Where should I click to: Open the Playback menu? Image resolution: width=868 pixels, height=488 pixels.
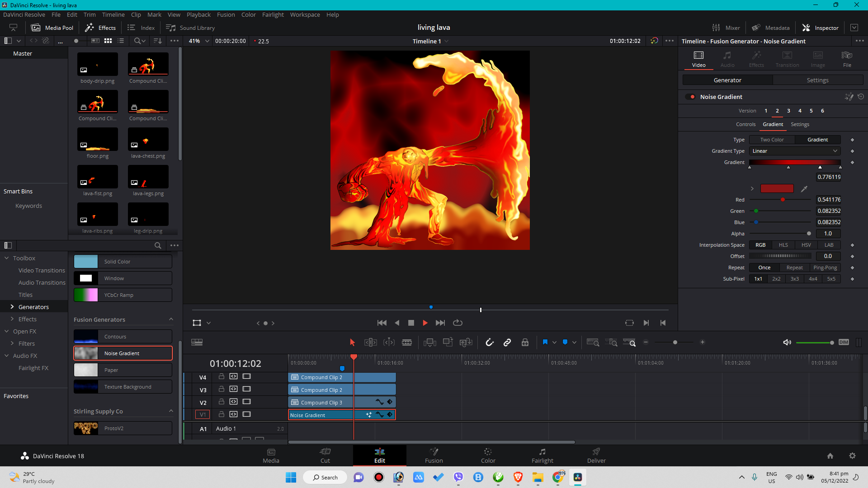198,14
